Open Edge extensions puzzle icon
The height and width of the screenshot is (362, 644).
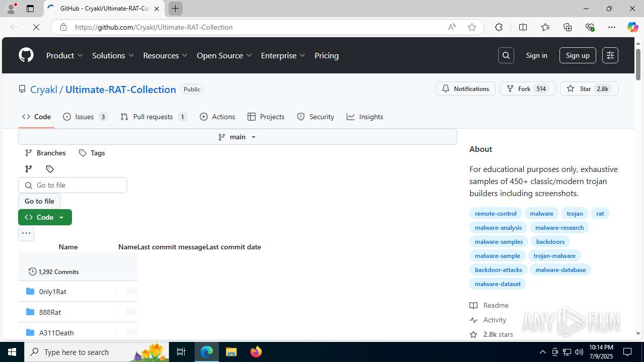(x=499, y=27)
